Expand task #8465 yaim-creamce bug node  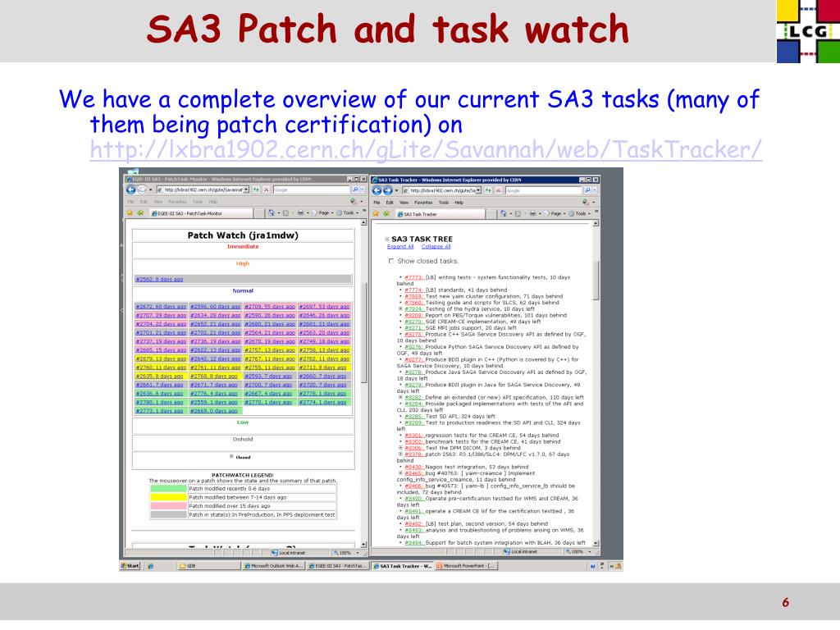400,473
